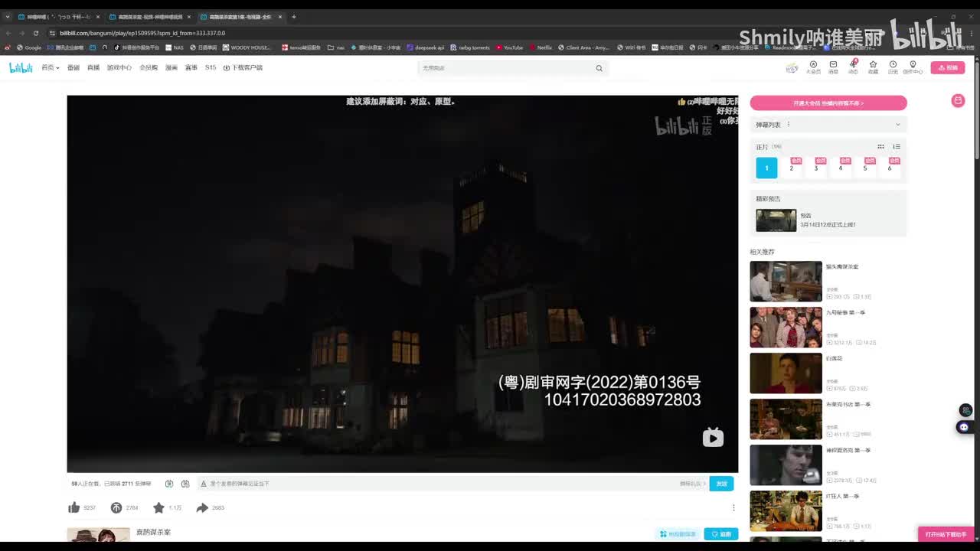Select episode 1
Screen dimensions: 980x551
[x=766, y=168]
